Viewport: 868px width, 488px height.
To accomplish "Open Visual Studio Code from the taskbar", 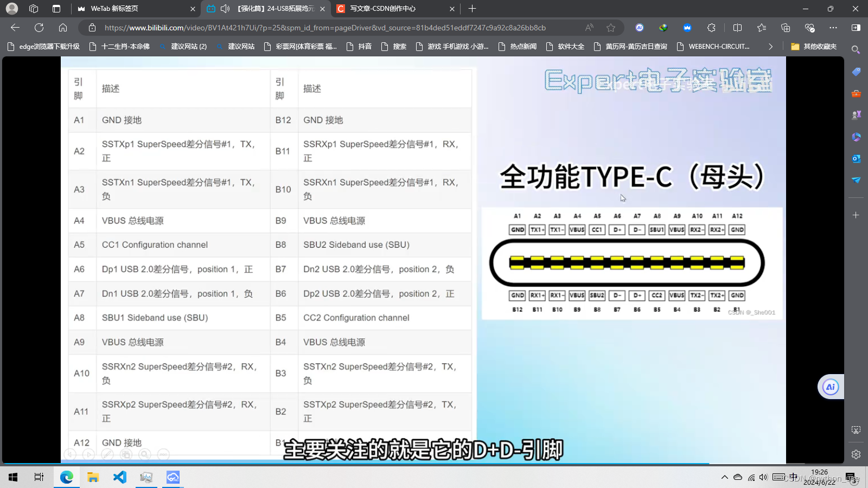I will pyautogui.click(x=119, y=477).
